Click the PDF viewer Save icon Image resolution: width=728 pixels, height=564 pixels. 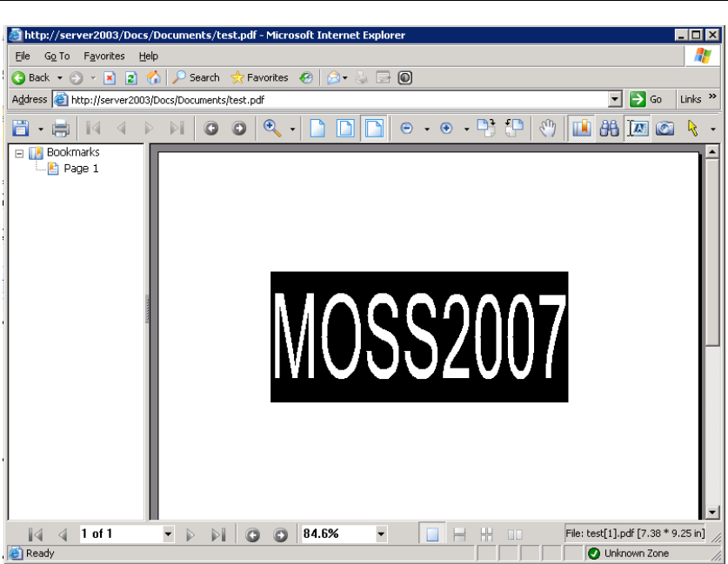pyautogui.click(x=20, y=128)
